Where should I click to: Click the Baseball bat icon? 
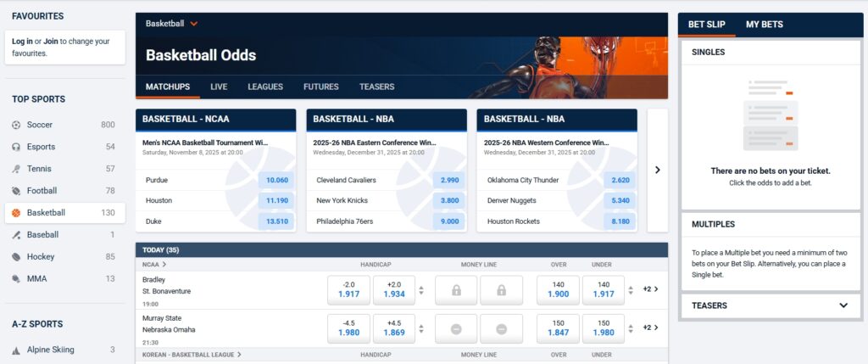click(x=16, y=235)
